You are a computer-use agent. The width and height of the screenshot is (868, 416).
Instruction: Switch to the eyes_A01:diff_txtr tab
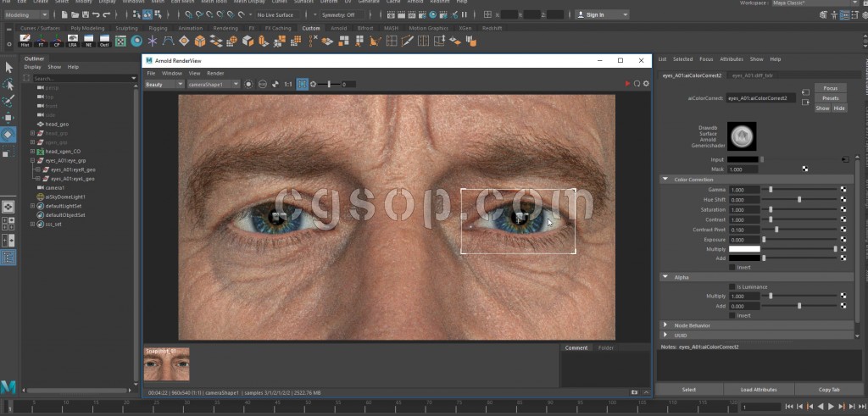pos(751,75)
